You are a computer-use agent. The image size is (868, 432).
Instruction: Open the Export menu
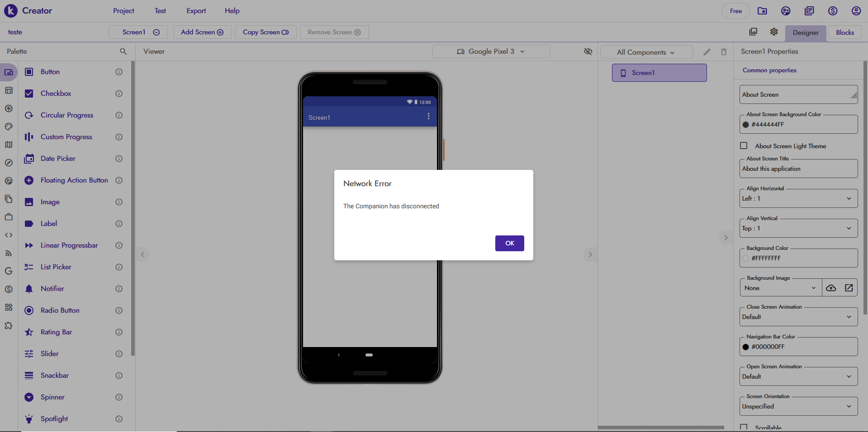[x=195, y=10]
